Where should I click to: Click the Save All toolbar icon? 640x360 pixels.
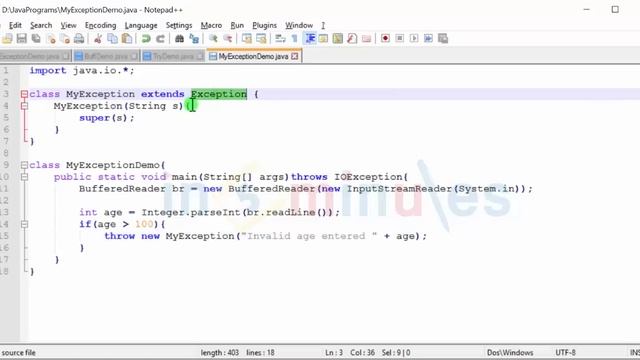[36, 39]
